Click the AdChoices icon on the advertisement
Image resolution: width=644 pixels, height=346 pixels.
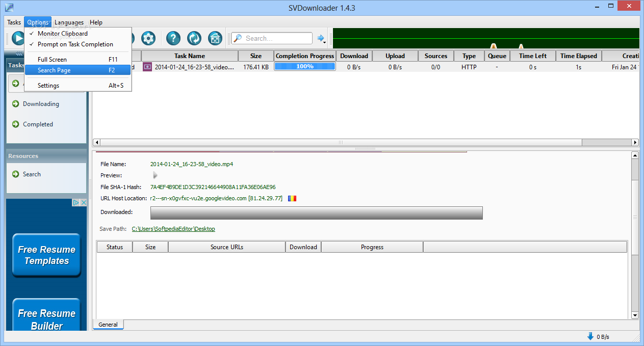pyautogui.click(x=76, y=202)
